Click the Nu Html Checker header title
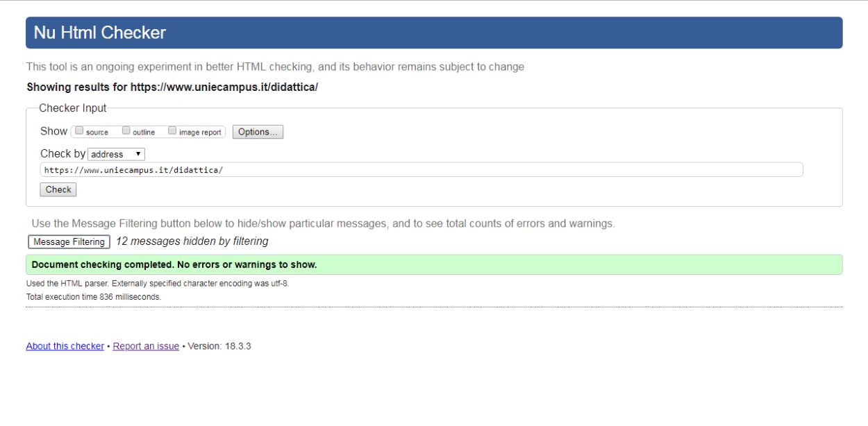The width and height of the screenshot is (868, 426). coord(100,33)
